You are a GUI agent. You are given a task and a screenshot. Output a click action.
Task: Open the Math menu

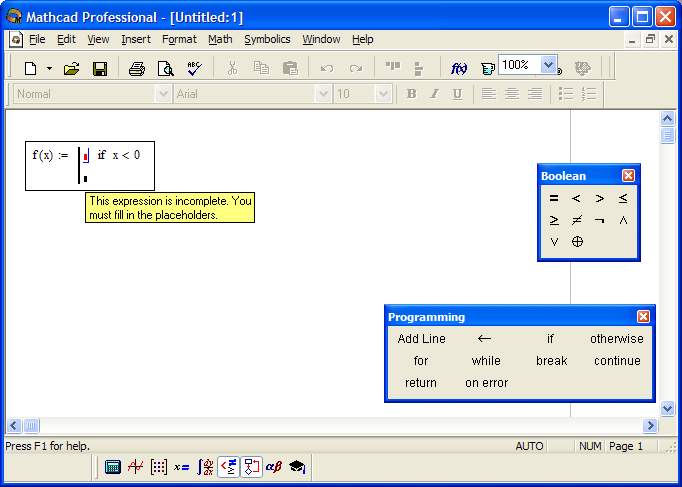coord(220,40)
